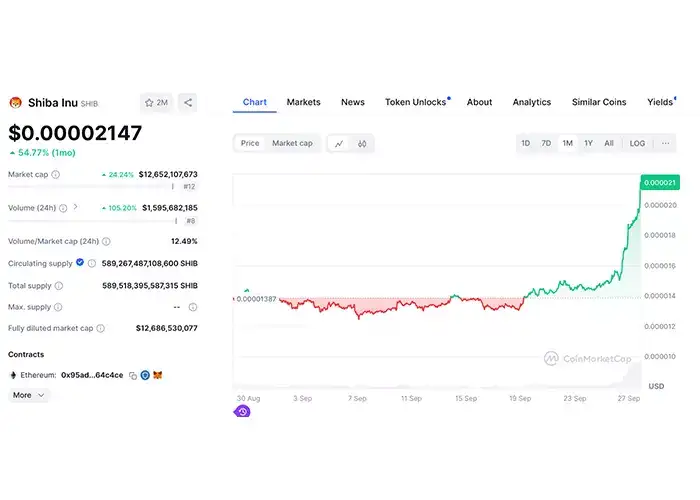Expand the More contracts dropdown
700x500 pixels.
[28, 395]
